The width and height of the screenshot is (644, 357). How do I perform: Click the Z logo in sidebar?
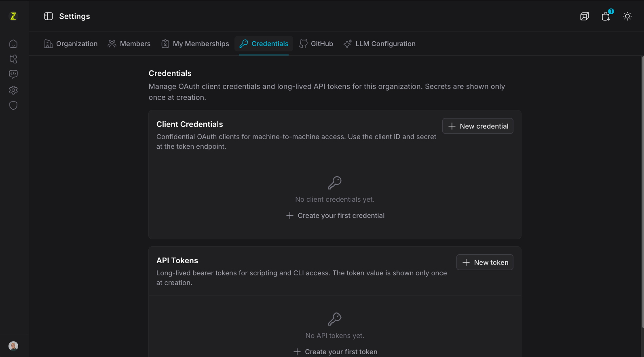pos(13,16)
